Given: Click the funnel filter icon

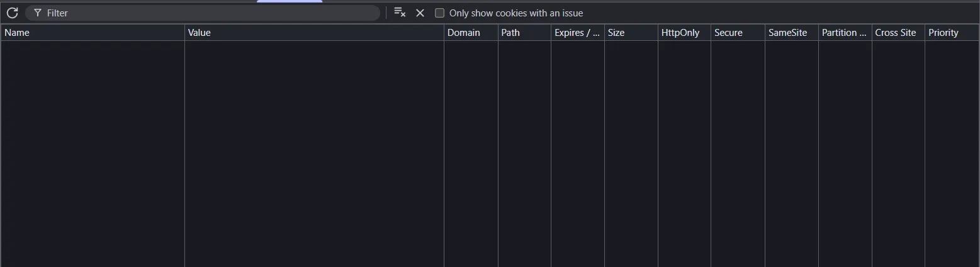Looking at the screenshot, I should [x=38, y=13].
